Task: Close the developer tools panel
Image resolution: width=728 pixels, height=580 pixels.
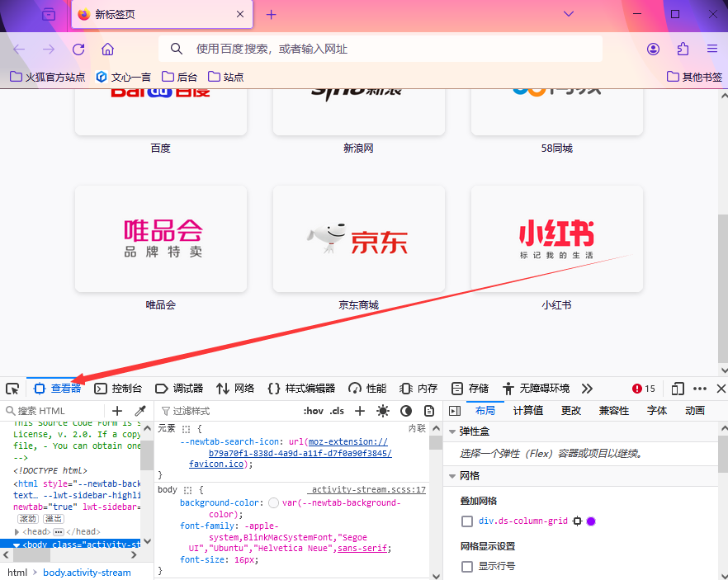Action: tap(721, 389)
